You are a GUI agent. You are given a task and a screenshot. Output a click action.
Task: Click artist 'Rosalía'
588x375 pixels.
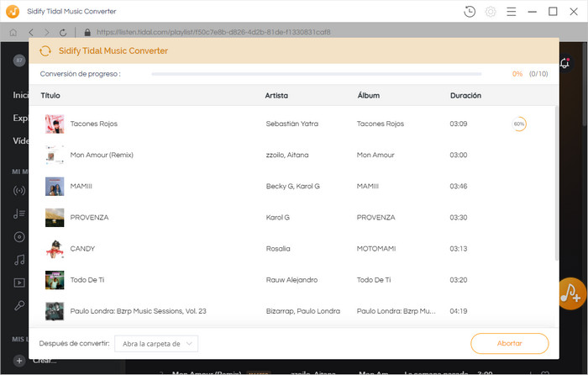(x=278, y=249)
